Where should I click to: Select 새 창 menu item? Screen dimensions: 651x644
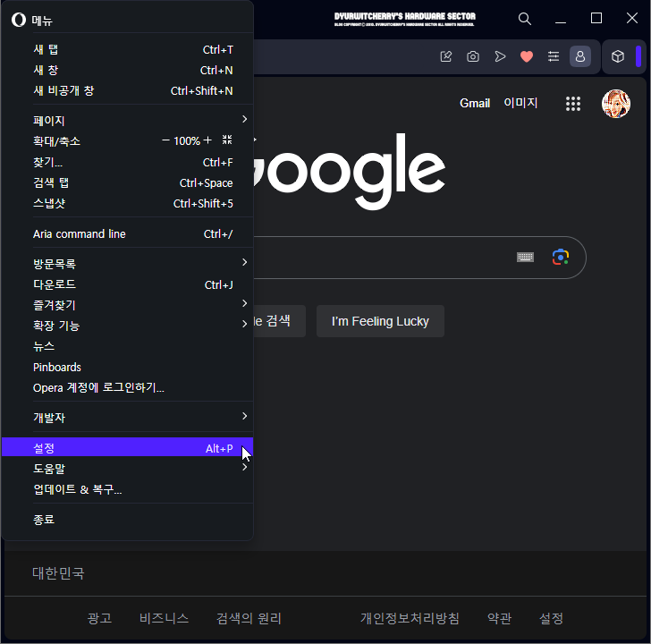pos(128,70)
